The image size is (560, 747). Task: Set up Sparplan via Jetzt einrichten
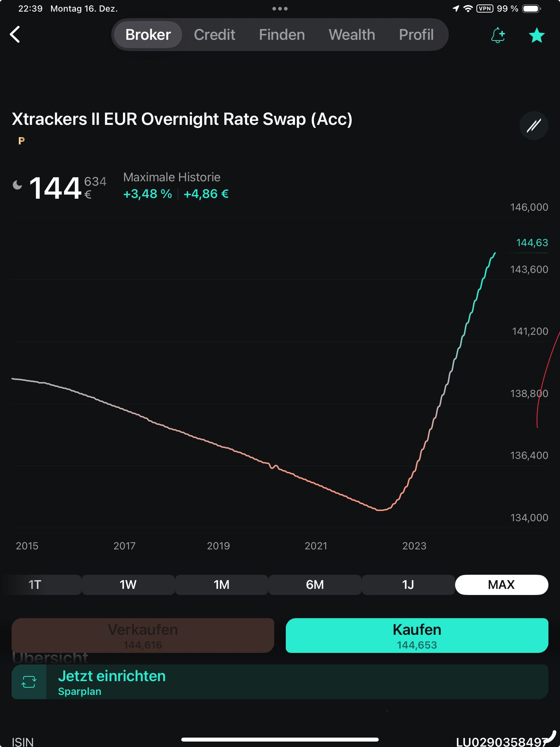click(111, 676)
